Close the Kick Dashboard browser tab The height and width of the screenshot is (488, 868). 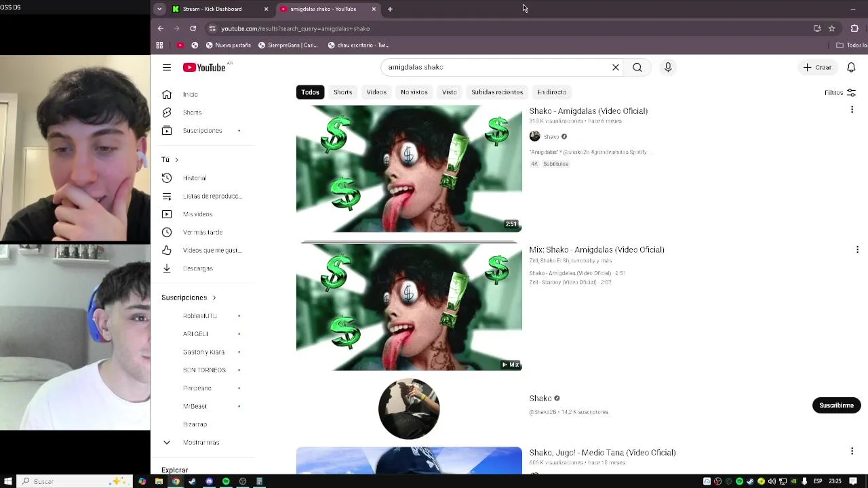pos(266,9)
